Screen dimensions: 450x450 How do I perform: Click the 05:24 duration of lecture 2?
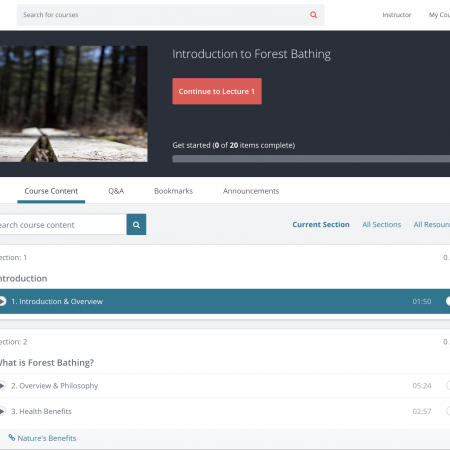click(x=422, y=386)
